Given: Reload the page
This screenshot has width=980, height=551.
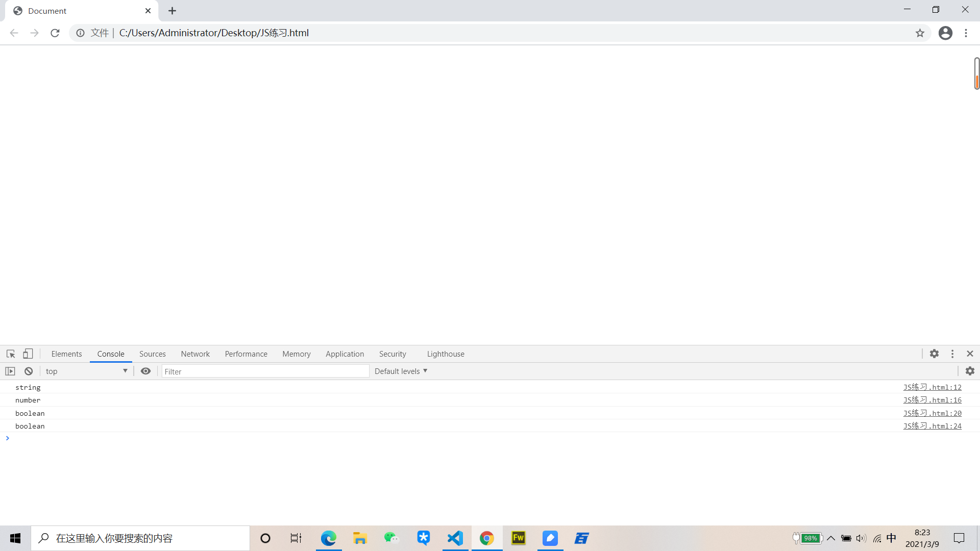Looking at the screenshot, I should pyautogui.click(x=55, y=33).
